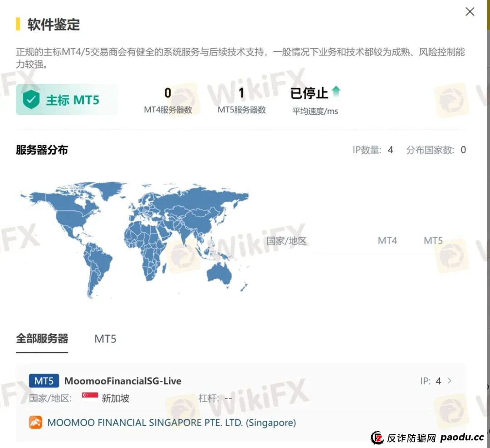This screenshot has height=448, width=490.
Task: Open the MOOMOO FINANCIAL SINGAPORE PTE. LTD. link
Action: 171,422
